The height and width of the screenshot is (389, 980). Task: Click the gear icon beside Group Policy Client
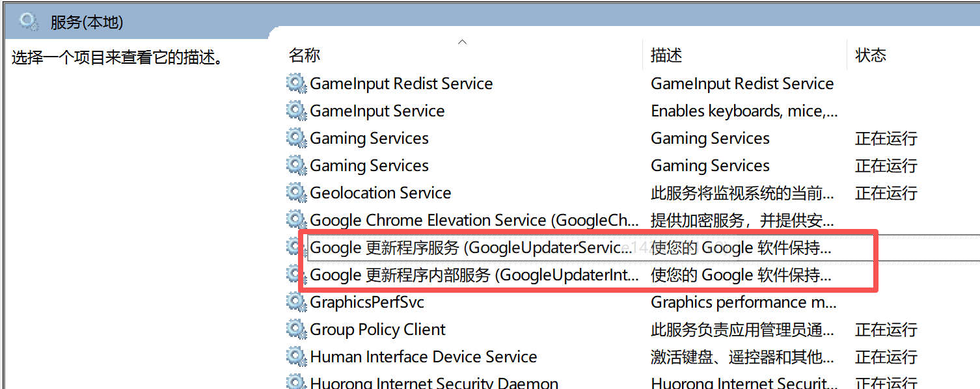[x=296, y=329]
